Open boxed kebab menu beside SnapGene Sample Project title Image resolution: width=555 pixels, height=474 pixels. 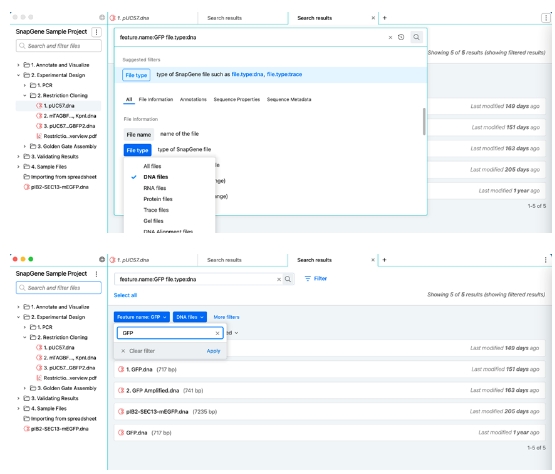pos(96,32)
